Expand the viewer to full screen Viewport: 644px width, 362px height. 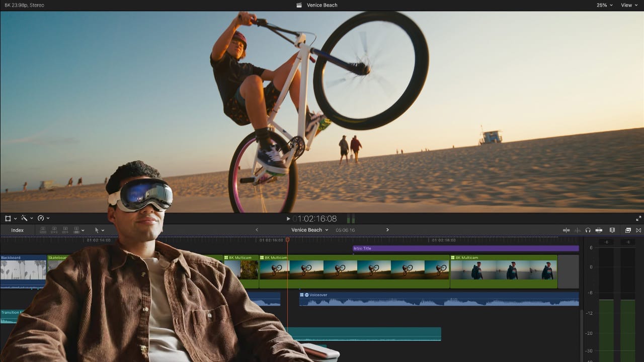coord(638,218)
